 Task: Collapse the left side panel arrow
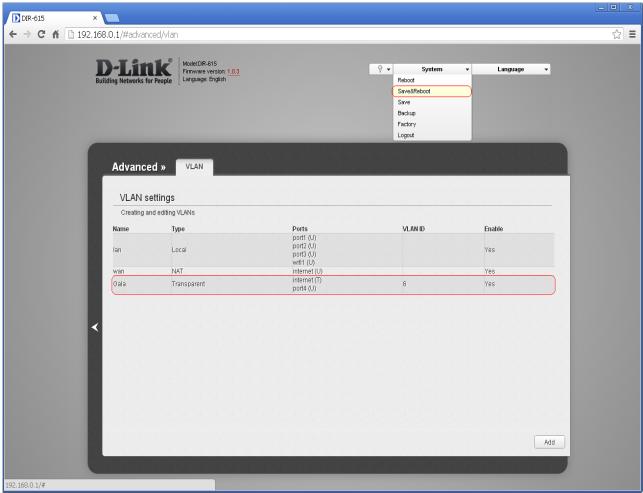click(x=95, y=327)
